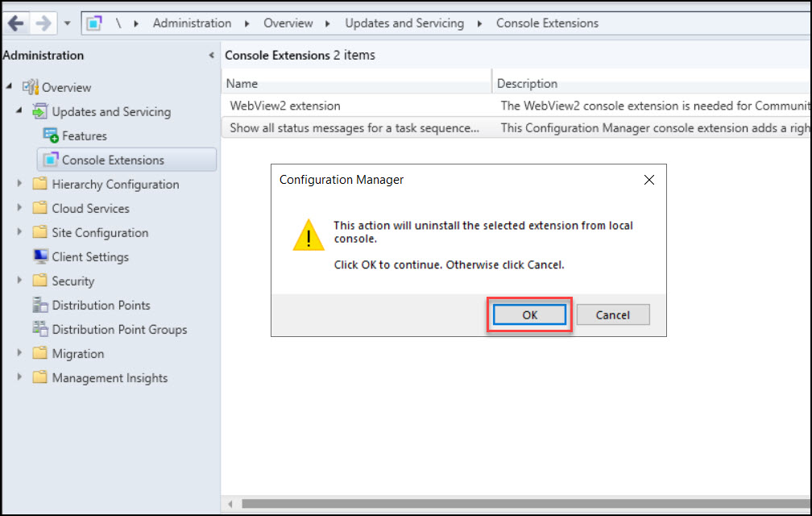The height and width of the screenshot is (516, 812).
Task: Open Distribution Point Groups tree item
Action: click(x=119, y=330)
